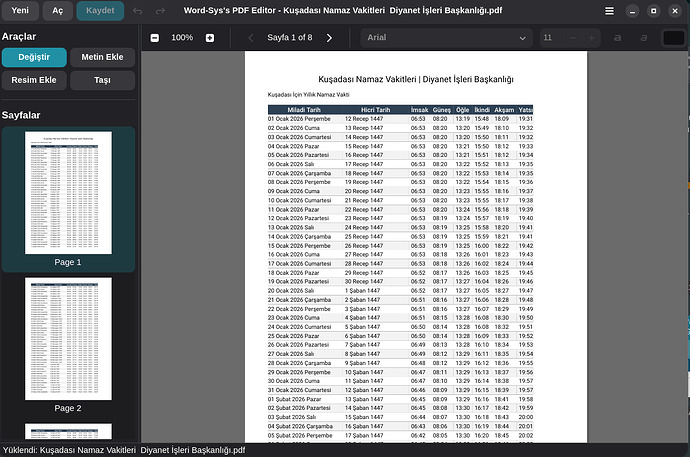Image resolution: width=690 pixels, height=457 pixels.
Task: Toggle the italic text style button
Action: coord(644,38)
